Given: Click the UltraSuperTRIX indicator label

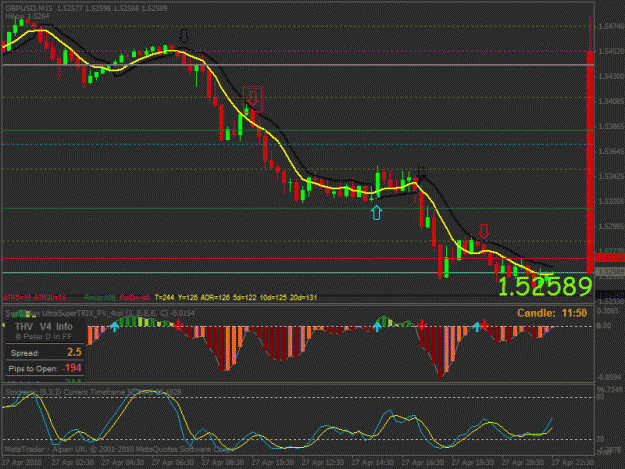Looking at the screenshot, I should (x=100, y=313).
